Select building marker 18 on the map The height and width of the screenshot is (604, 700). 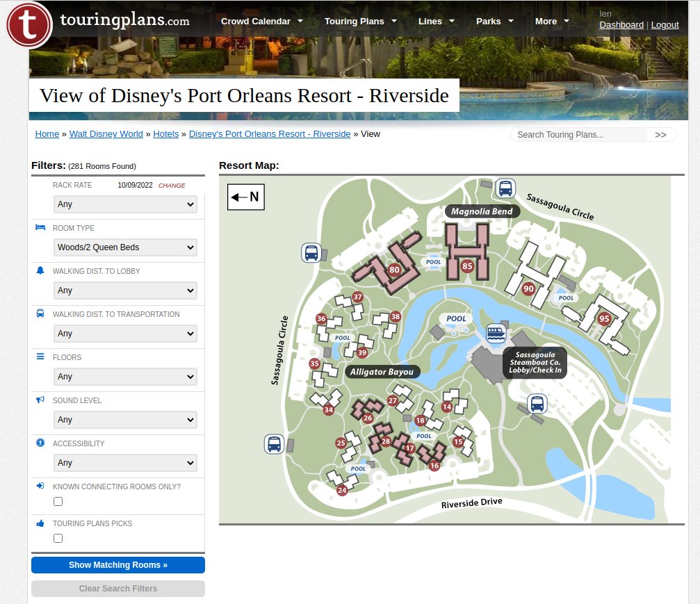[420, 421]
